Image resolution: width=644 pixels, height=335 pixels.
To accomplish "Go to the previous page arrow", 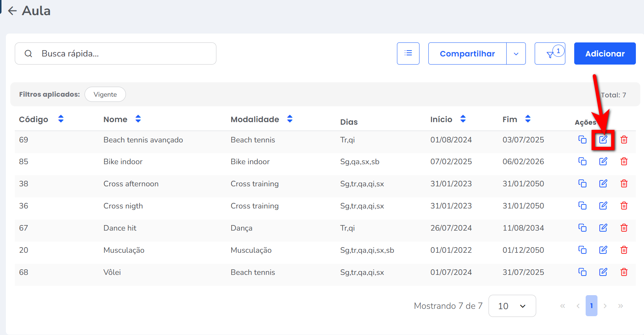I will 578,306.
